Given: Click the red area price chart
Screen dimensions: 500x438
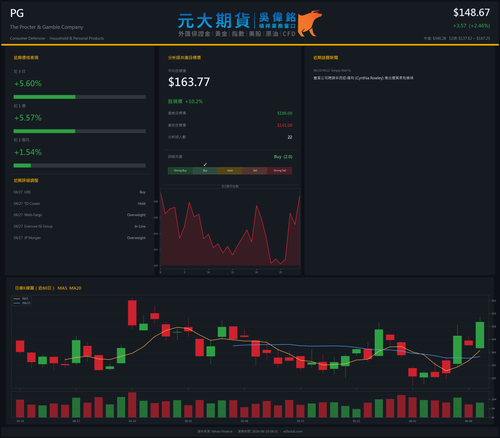Looking at the screenshot, I should [230, 229].
